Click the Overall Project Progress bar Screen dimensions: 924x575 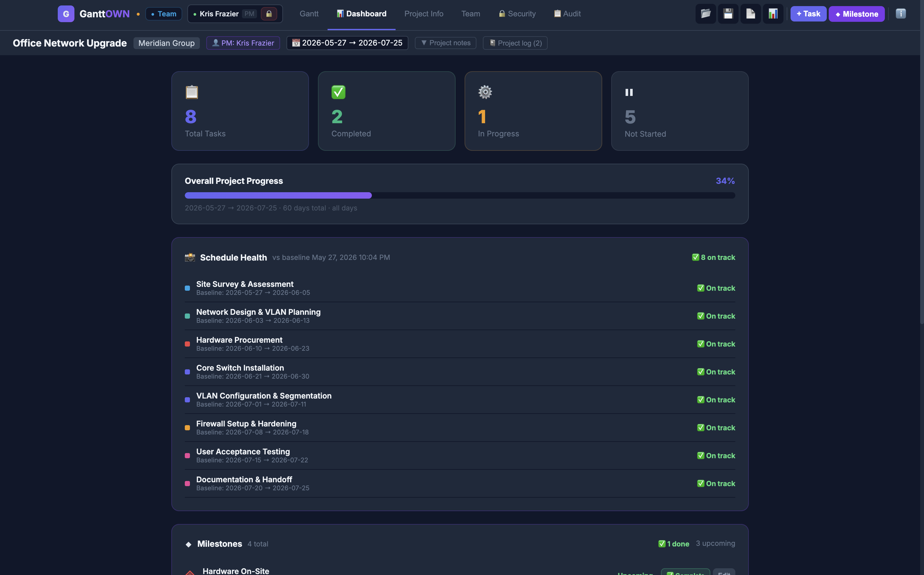click(460, 195)
